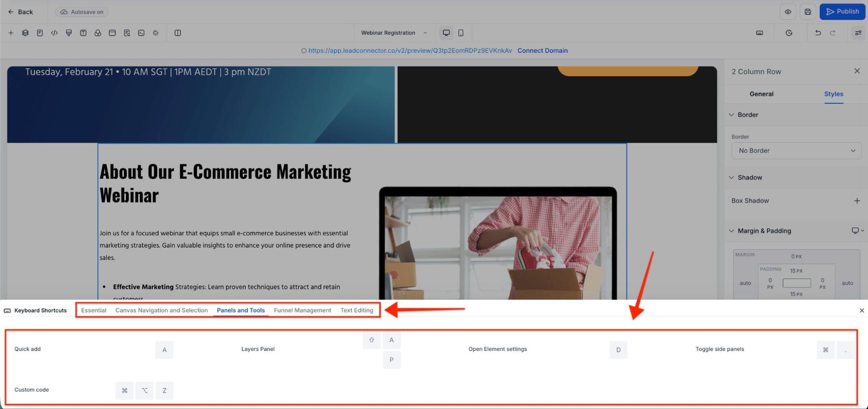This screenshot has width=868, height=409.
Task: Click the keyboard shortcuts toolbar icon
Action: coord(759,33)
